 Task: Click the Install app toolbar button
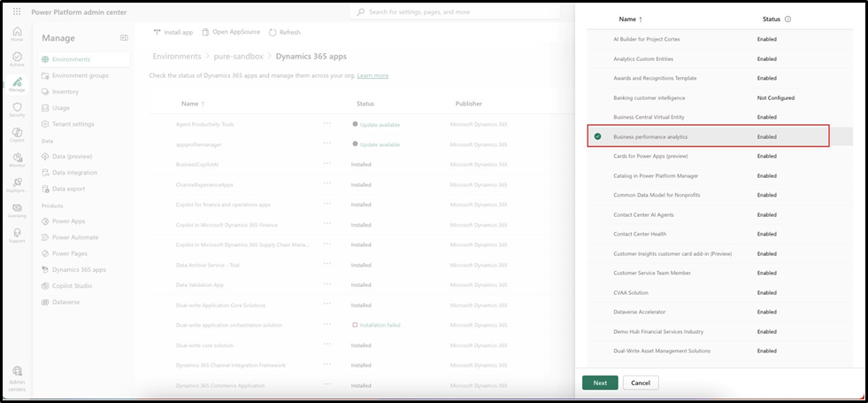173,32
